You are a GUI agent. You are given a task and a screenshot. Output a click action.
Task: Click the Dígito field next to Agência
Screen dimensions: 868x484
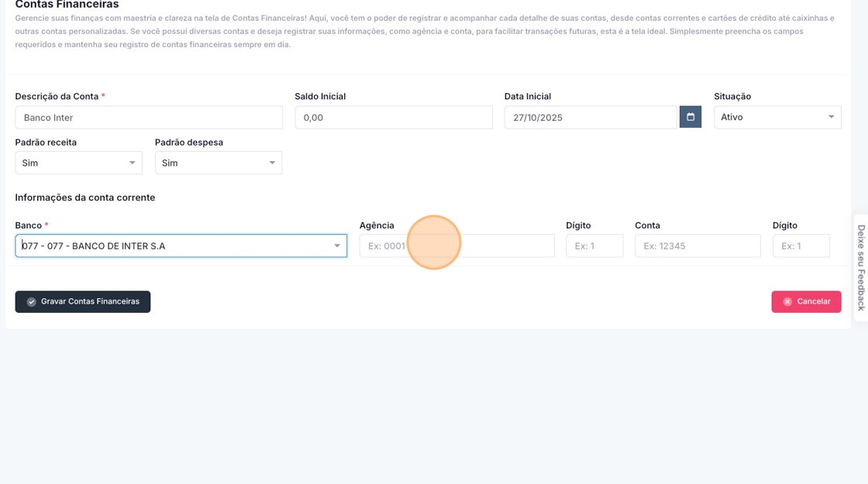(x=594, y=246)
